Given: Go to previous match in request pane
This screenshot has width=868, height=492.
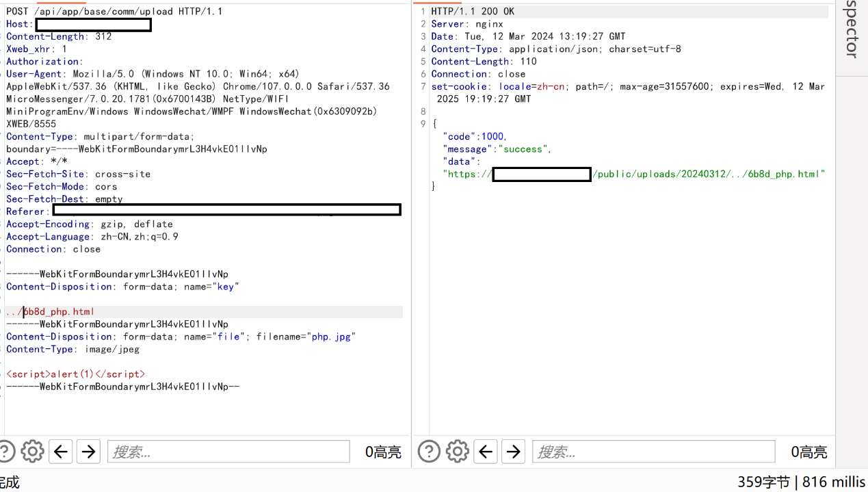Looking at the screenshot, I should coord(61,452).
